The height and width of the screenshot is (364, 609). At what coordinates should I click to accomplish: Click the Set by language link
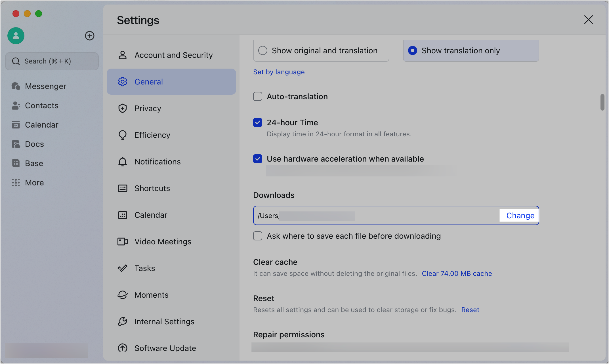[279, 72]
